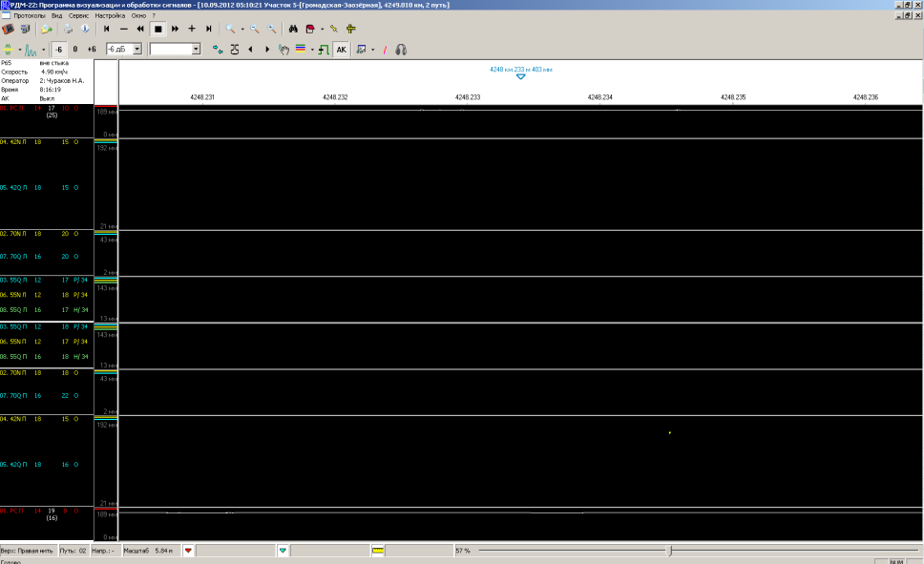
Task: Open the -6 дБ gain dropdown
Action: coord(137,49)
